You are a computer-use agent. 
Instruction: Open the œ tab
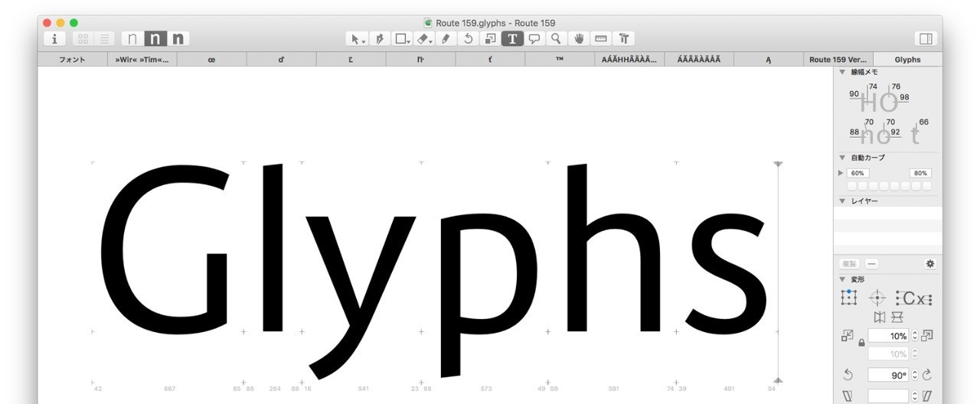coord(211,59)
